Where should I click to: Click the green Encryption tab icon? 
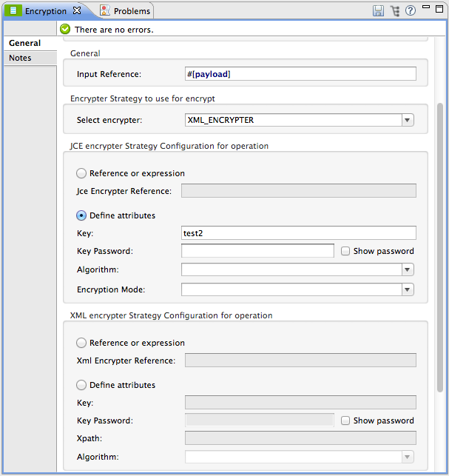coord(13,10)
